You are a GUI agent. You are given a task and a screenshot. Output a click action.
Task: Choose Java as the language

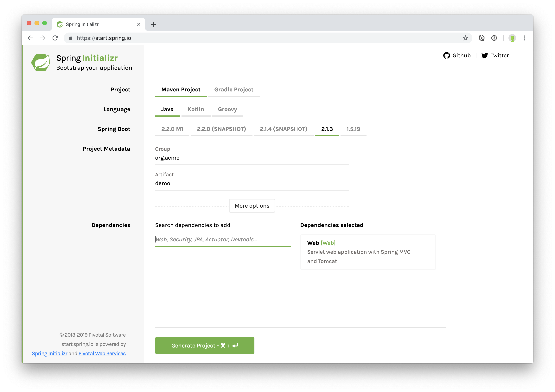click(x=167, y=110)
